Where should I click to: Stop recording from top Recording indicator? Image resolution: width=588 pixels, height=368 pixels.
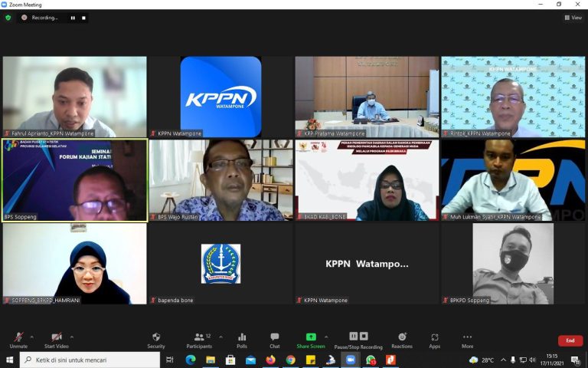[x=83, y=18]
